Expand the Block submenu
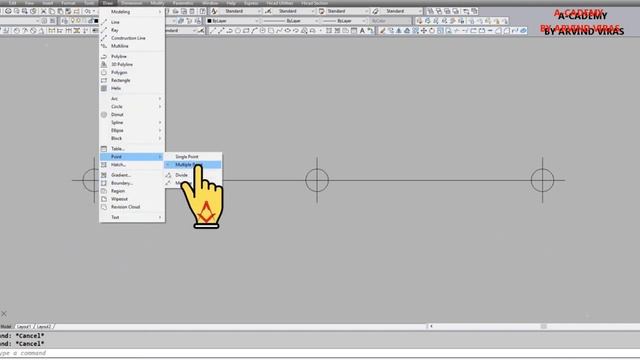The height and width of the screenshot is (360, 640). tap(132, 138)
